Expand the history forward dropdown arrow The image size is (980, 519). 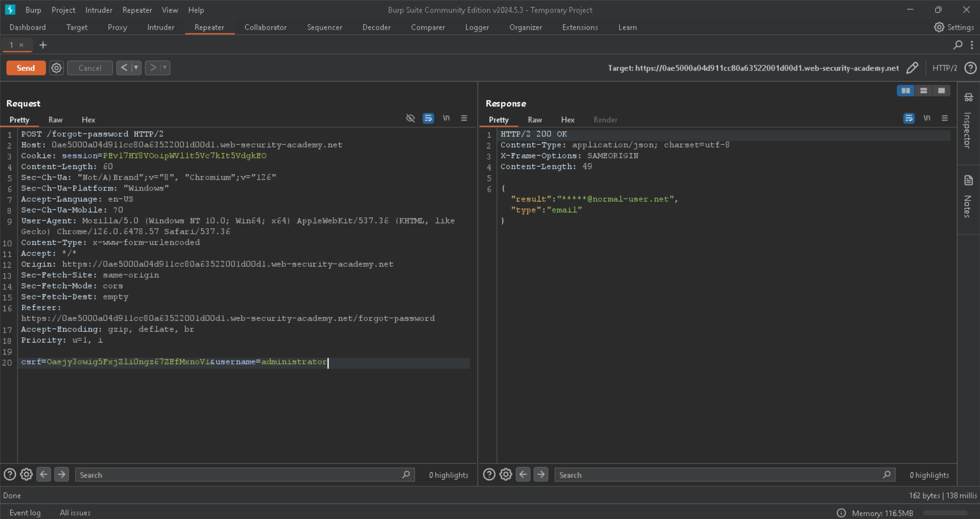pos(164,68)
